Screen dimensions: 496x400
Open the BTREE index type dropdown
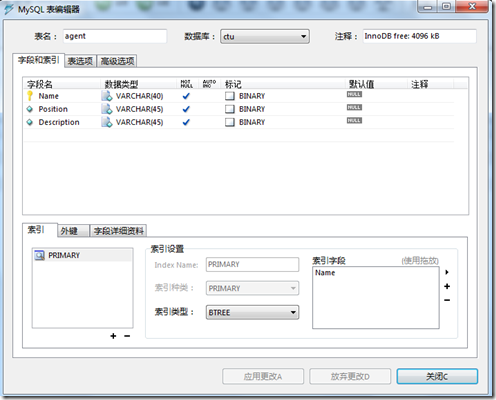(252, 313)
